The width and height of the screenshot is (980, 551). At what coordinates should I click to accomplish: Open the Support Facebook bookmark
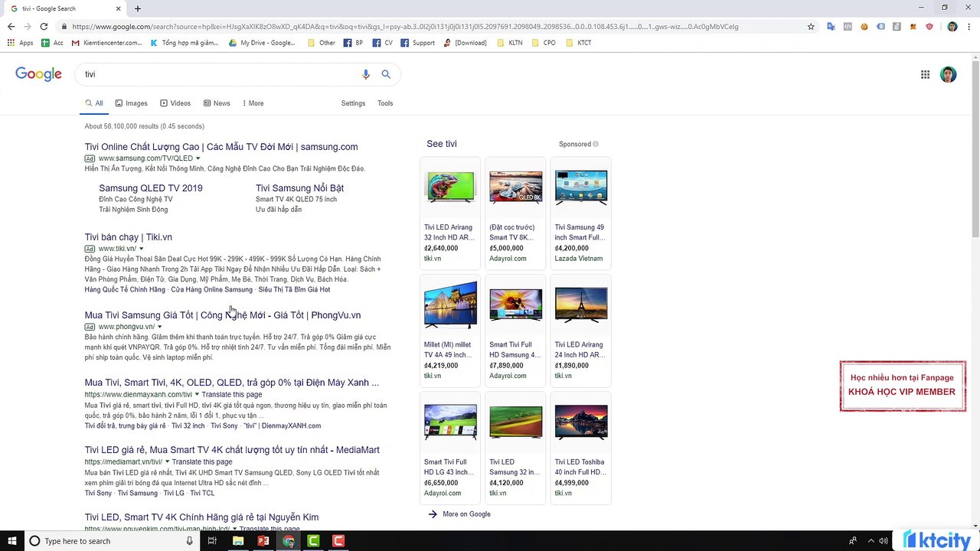417,43
